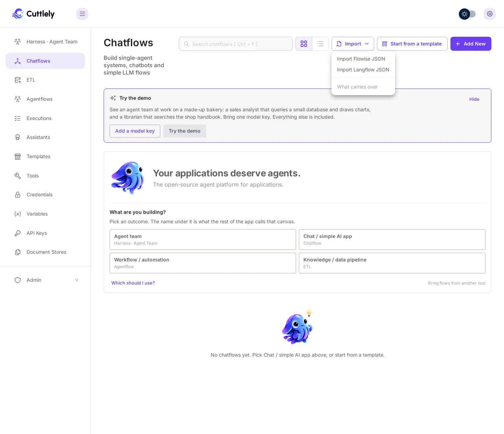Open the Variables page
The height and width of the screenshot is (434, 504).
45,214
